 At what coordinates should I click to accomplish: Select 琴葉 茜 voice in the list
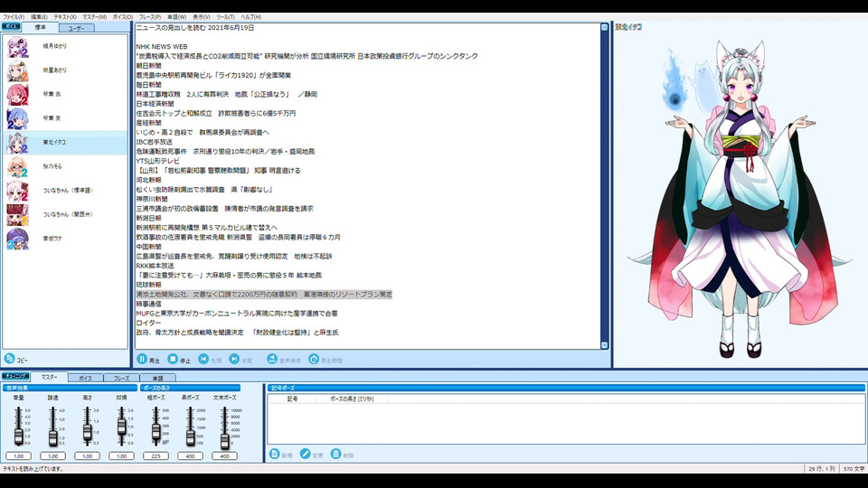point(65,95)
